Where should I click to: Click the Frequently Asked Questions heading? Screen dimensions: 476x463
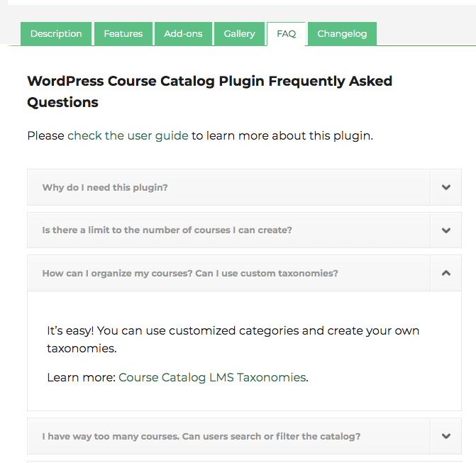[x=209, y=91]
